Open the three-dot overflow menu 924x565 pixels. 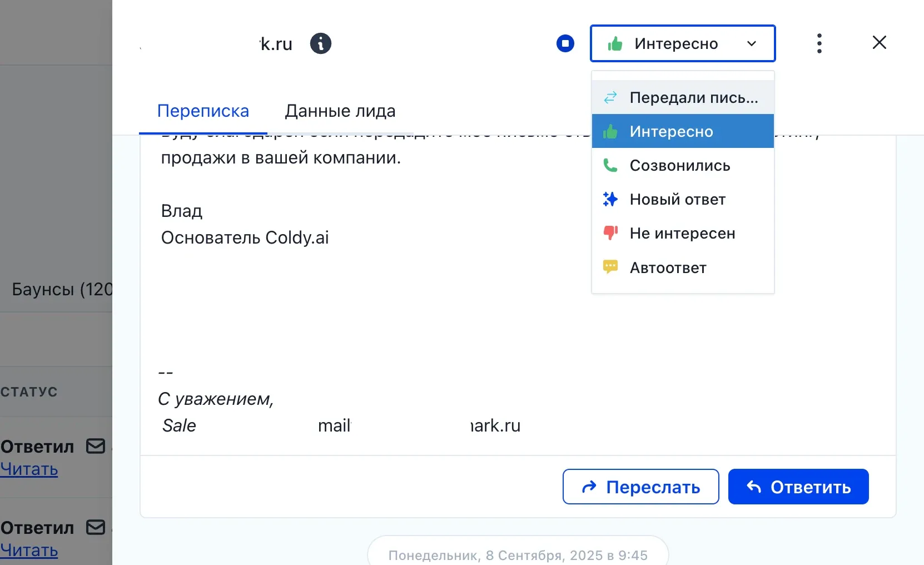(x=820, y=43)
